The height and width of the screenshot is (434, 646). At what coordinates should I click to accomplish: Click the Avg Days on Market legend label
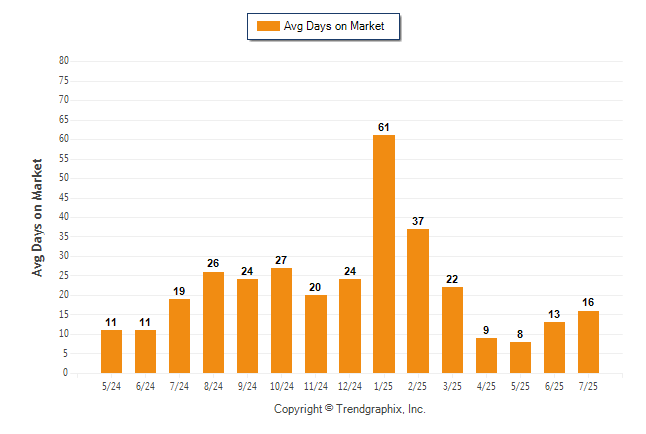point(334,26)
